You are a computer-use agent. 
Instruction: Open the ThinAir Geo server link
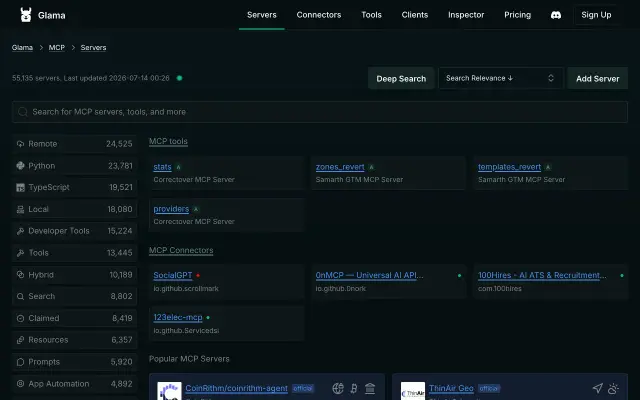(x=451, y=388)
